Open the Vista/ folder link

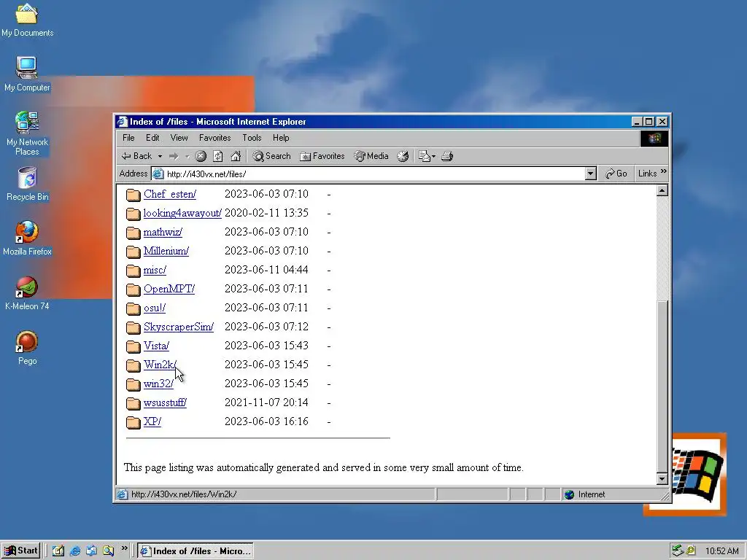click(x=156, y=346)
